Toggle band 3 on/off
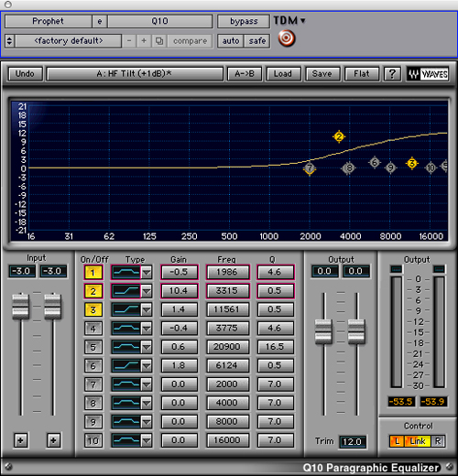This screenshot has width=458, height=476. tap(93, 309)
